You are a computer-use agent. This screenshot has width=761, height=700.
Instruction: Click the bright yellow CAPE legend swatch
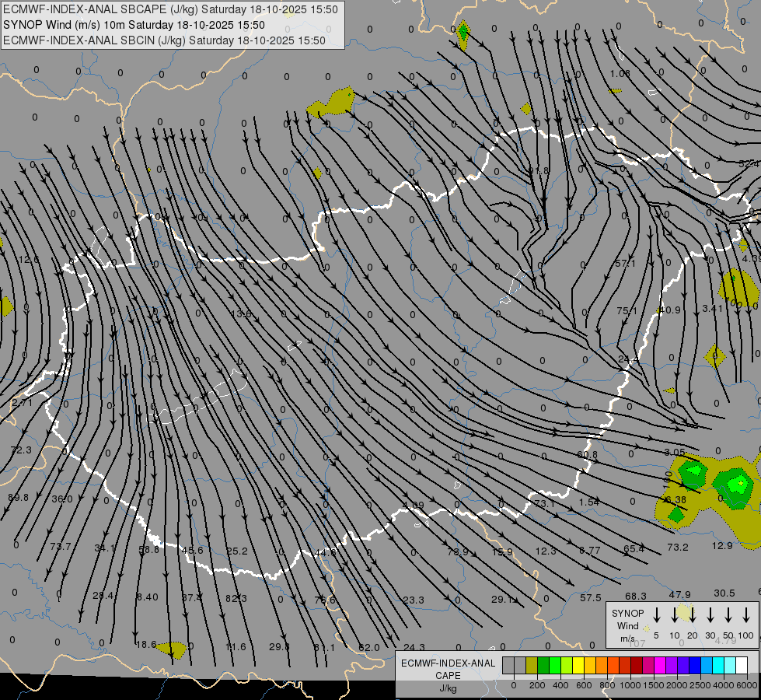[578, 666]
